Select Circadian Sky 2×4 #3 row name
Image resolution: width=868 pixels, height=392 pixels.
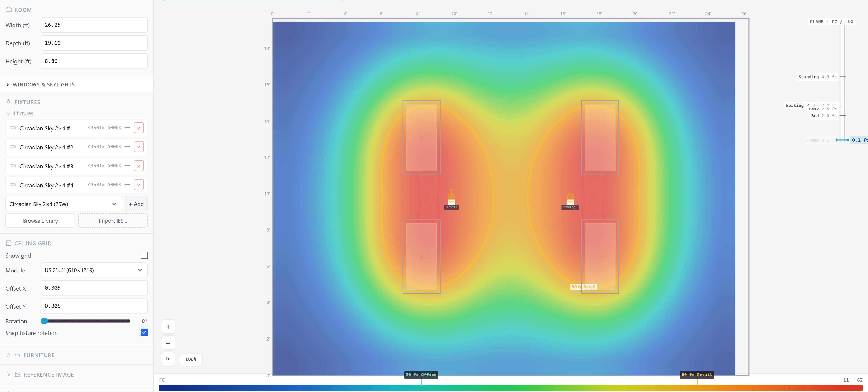(46, 166)
